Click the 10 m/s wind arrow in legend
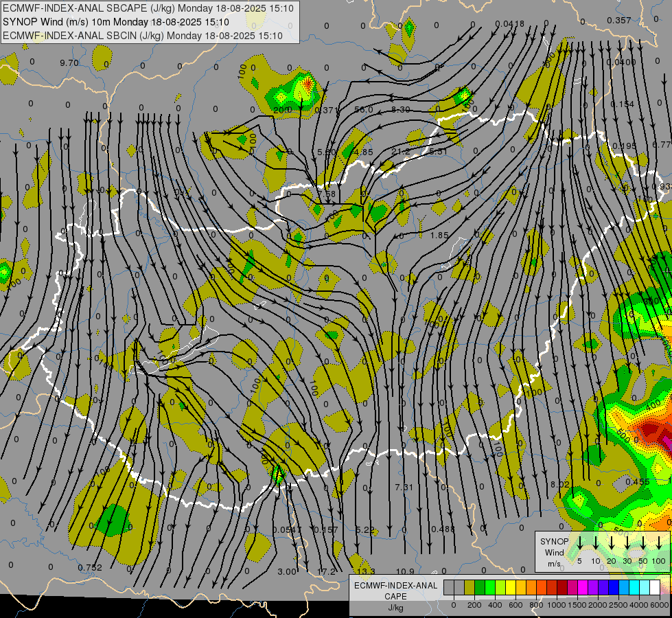The height and width of the screenshot is (618, 672). pyautogui.click(x=596, y=543)
